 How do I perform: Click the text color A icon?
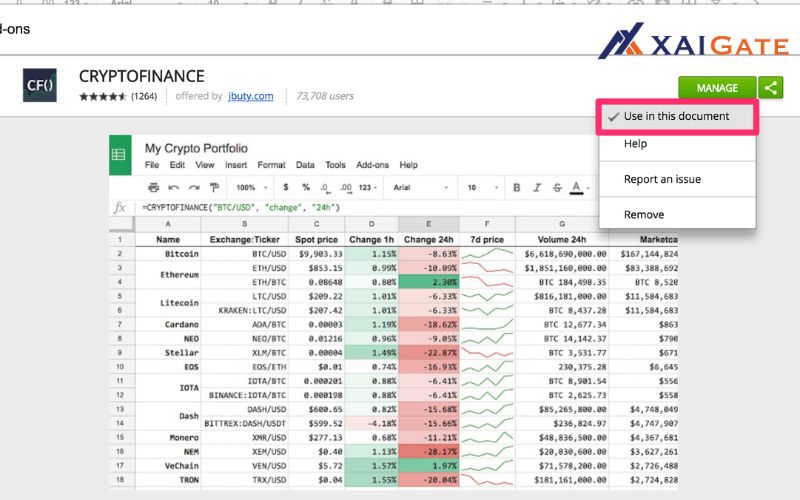tap(577, 188)
